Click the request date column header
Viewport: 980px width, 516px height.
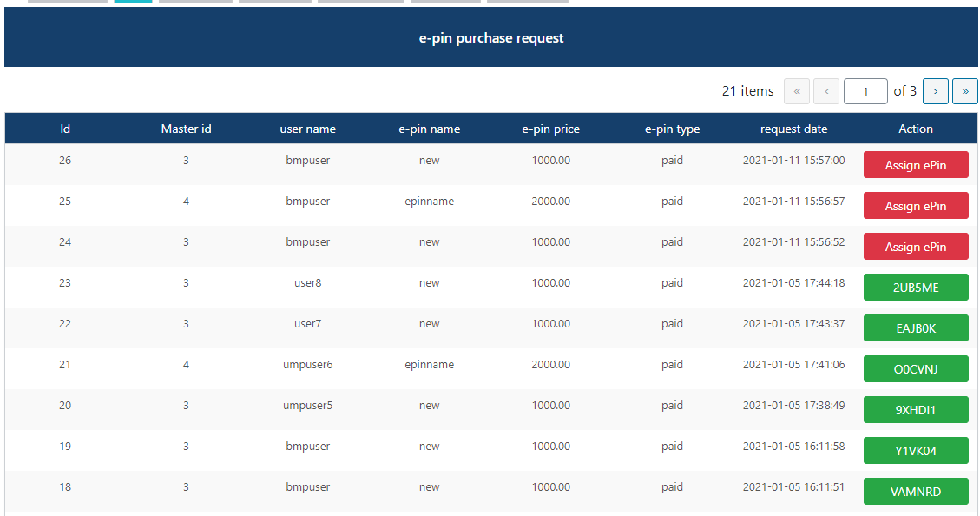point(793,129)
